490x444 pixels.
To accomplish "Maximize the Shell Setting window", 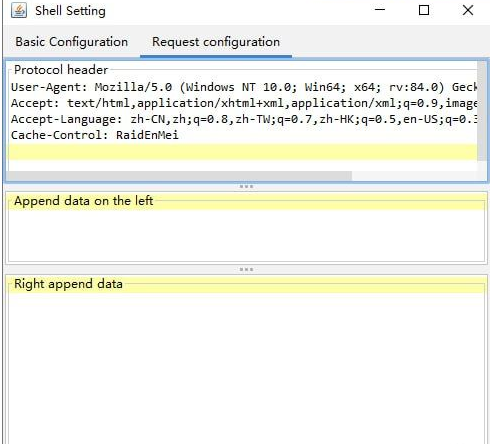I will [x=424, y=10].
